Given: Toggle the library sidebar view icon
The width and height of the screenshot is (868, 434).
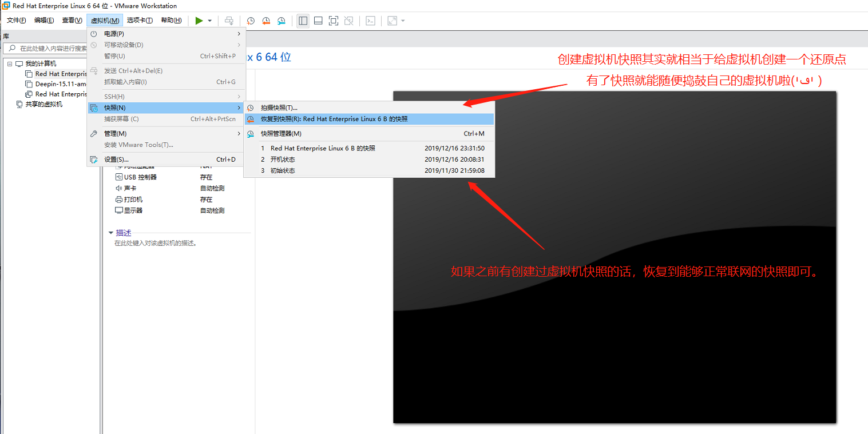Looking at the screenshot, I should (x=303, y=21).
